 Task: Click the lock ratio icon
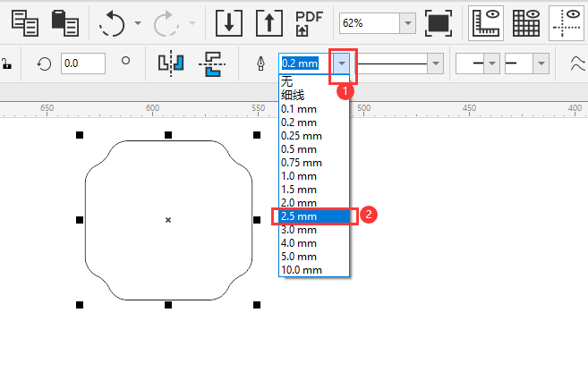coord(6,63)
